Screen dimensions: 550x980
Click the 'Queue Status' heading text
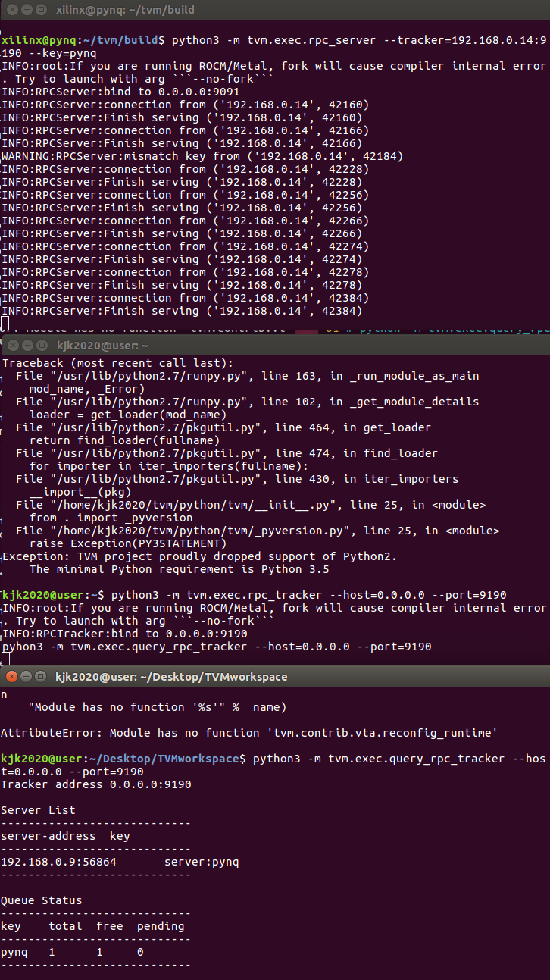(42, 900)
